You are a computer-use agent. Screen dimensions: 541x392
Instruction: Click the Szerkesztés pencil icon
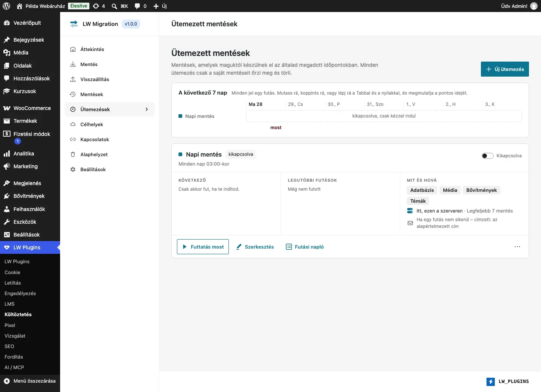click(239, 247)
